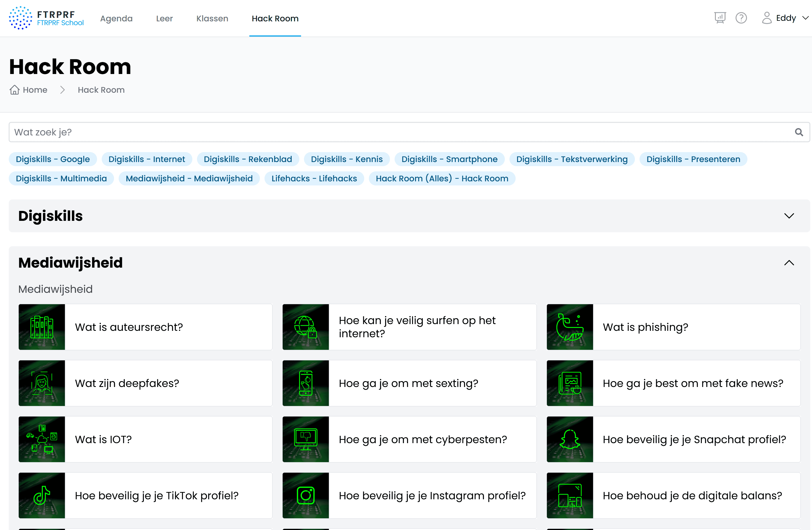Click the Instagram icon thumbnail

coord(305,495)
